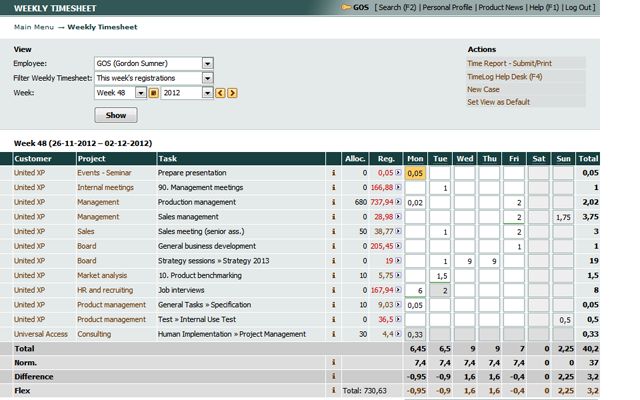Click the Show button

pos(116,115)
